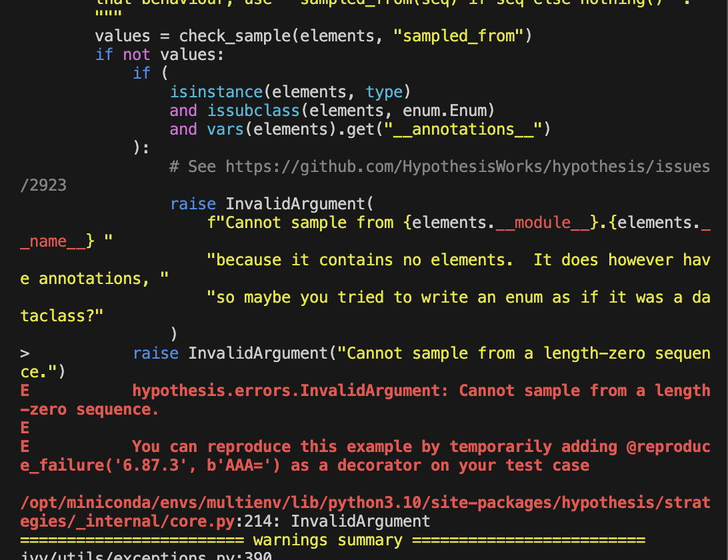Click the "e_failure('6.87.3', b'AAA=')" text
728x560 pixels.
click(x=151, y=465)
